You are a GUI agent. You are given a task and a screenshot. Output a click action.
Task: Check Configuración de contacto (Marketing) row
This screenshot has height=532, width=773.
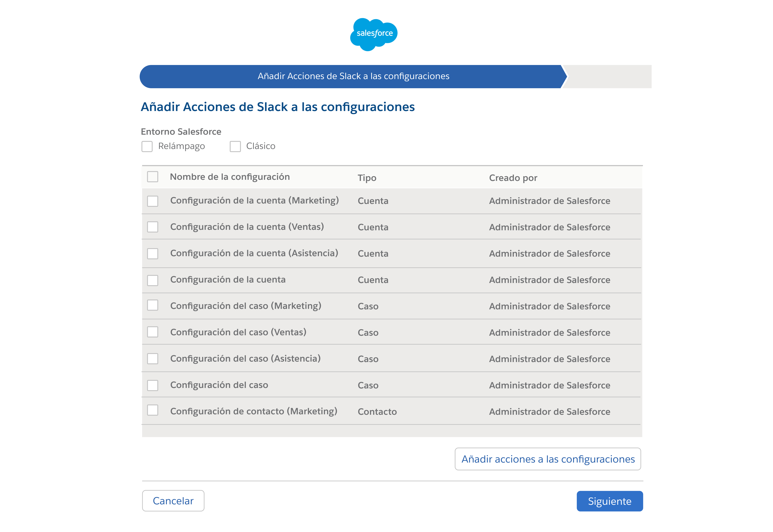tap(153, 410)
